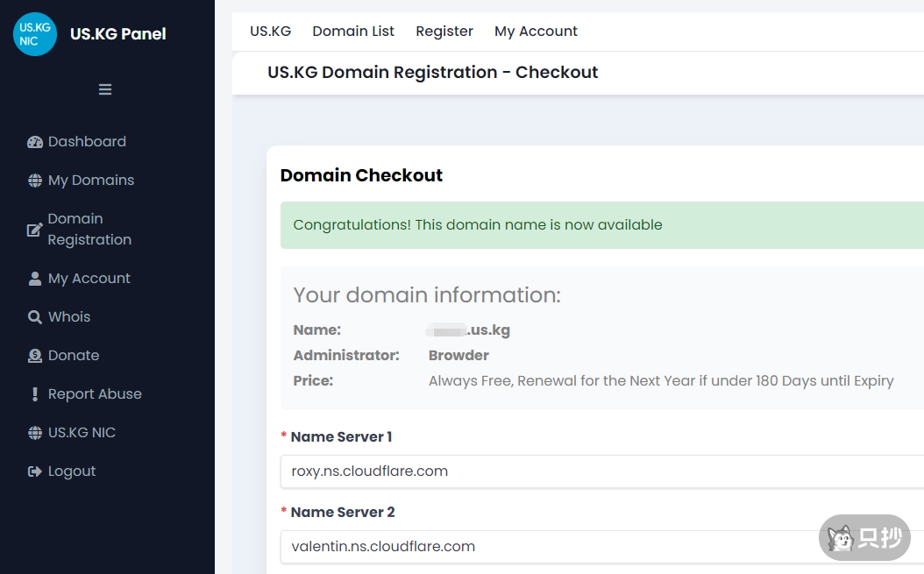Go to Register in top navigation
This screenshot has height=574, width=924.
(444, 32)
